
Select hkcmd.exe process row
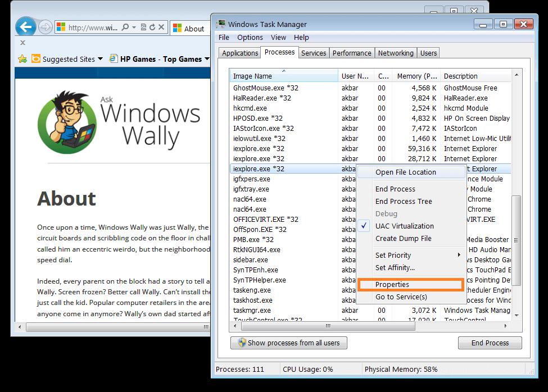click(x=370, y=108)
